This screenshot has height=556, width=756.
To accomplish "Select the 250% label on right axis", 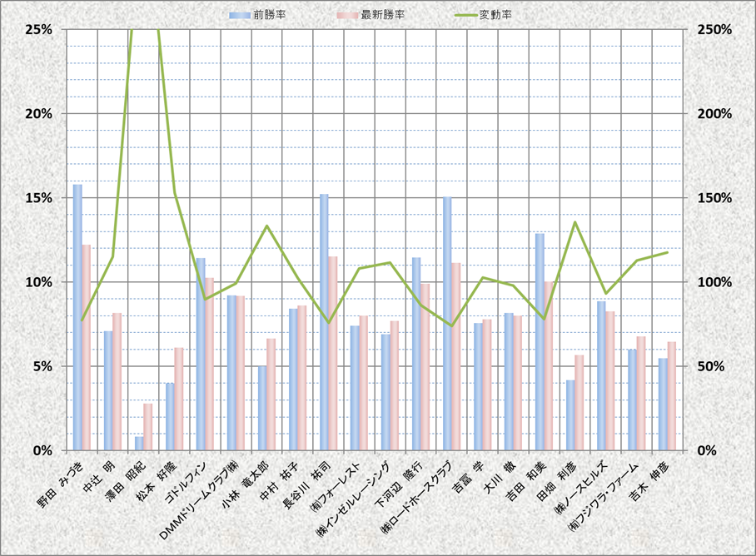I will coord(714,29).
